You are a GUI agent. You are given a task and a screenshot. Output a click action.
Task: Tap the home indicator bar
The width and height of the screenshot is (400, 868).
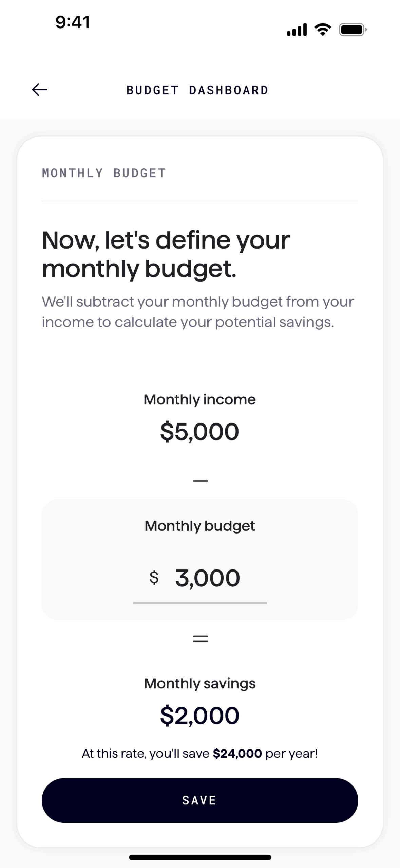[200, 857]
